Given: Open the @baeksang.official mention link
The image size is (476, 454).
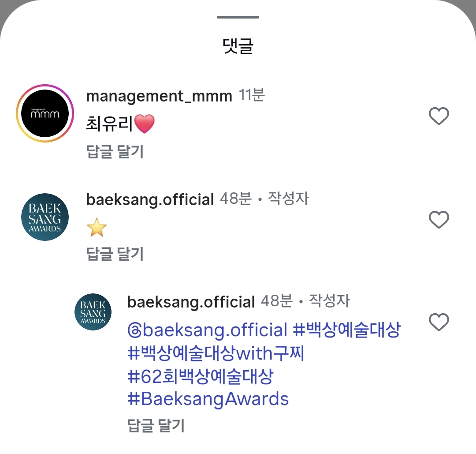Looking at the screenshot, I should pyautogui.click(x=207, y=330).
